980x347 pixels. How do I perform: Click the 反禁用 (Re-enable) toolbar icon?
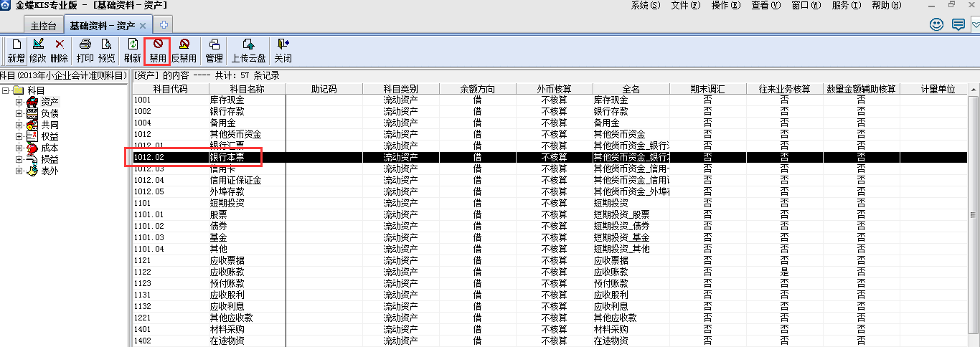[x=184, y=50]
